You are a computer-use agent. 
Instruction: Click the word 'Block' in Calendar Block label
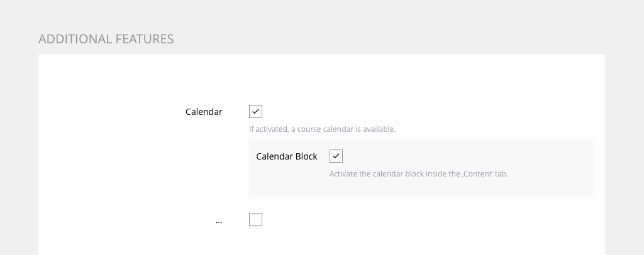(306, 156)
